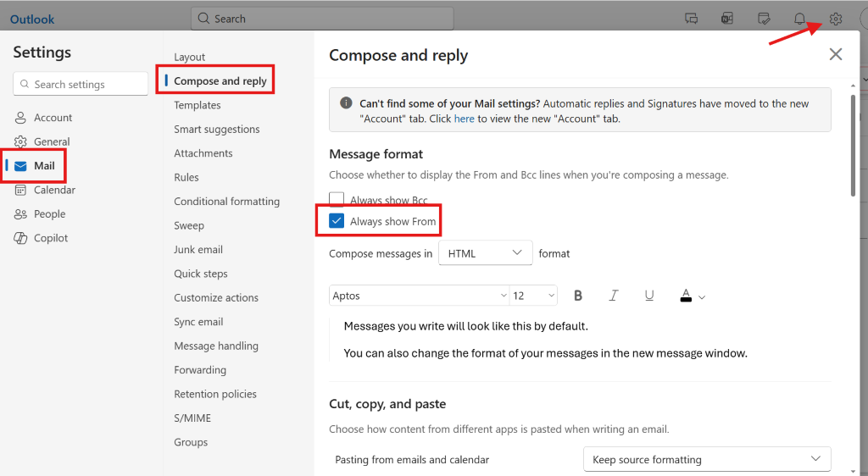Click the magnifier icon in Outlook search
Screen dimensions: 868x476
click(203, 19)
